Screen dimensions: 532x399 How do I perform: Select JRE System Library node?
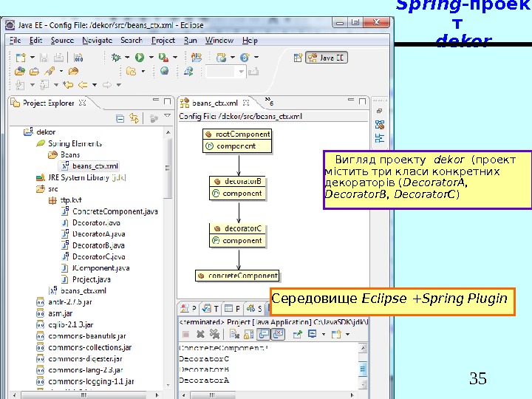tap(87, 177)
